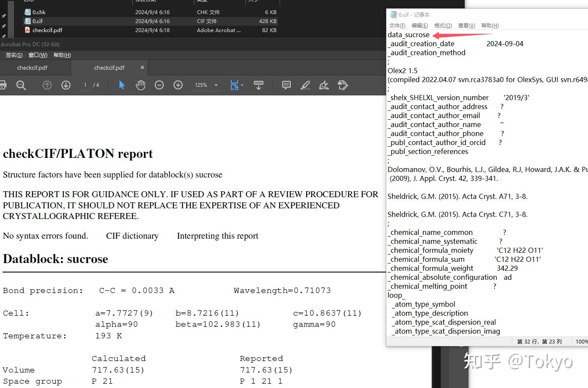Open the Edit PDF tool
588x388 pixels.
click(343, 85)
